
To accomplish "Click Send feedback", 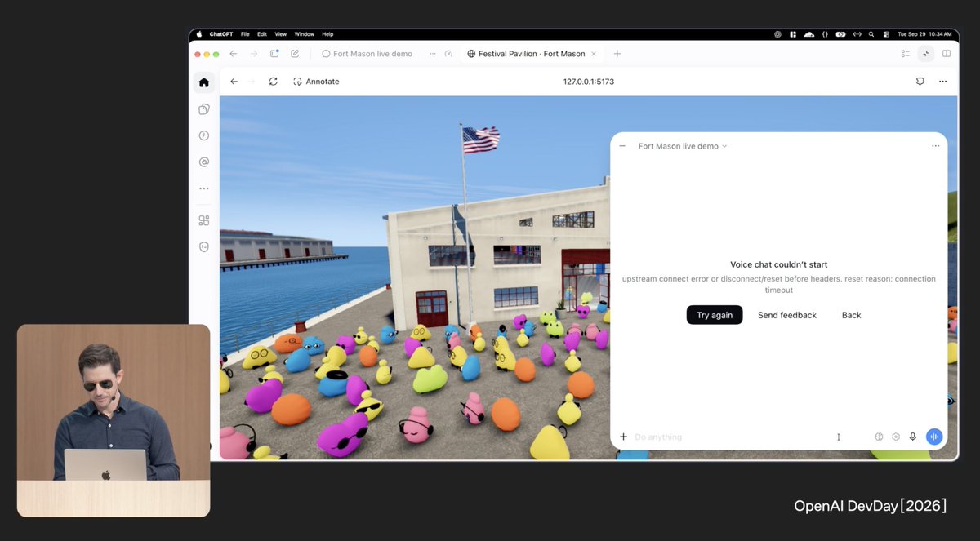I will pos(787,315).
